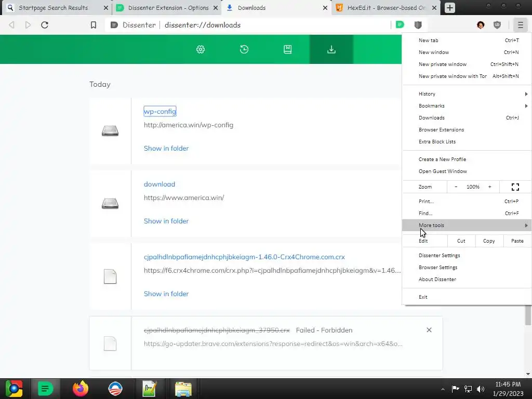The image size is (532, 399).
Task: Choose New window menu entry
Action: (467, 52)
